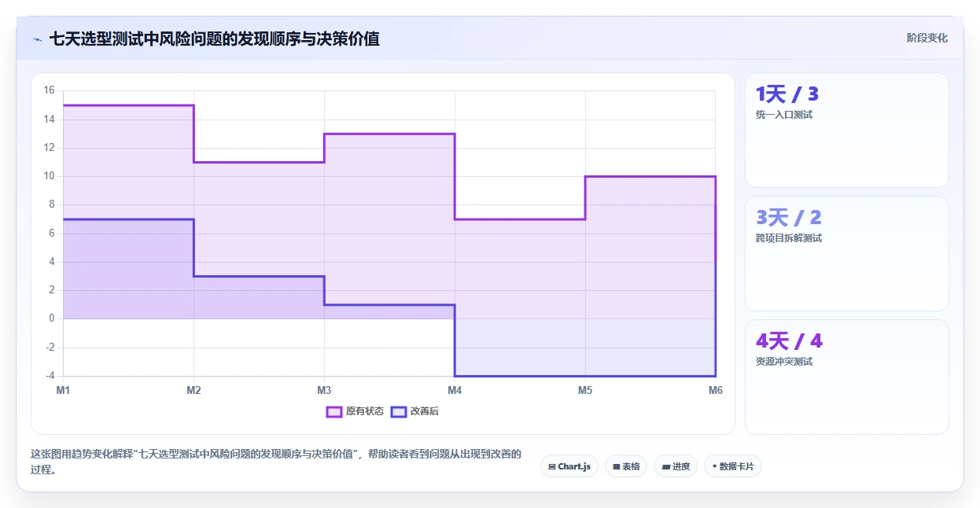Click the y-axis value 10
The image size is (980, 508).
click(49, 176)
